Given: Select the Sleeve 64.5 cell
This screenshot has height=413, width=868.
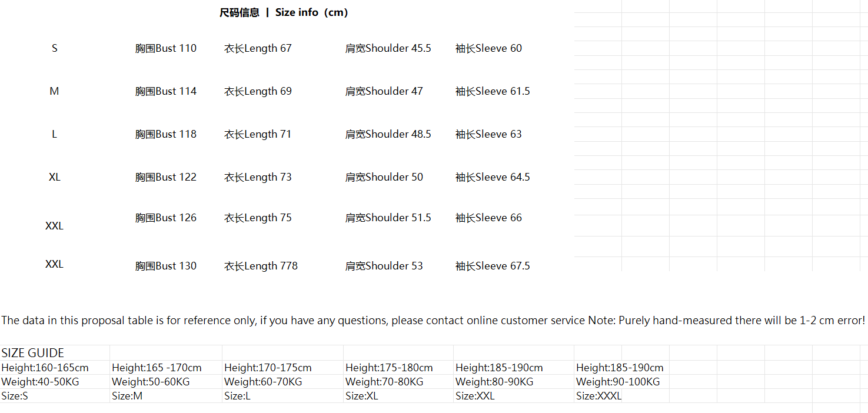Looking at the screenshot, I should pos(493,177).
